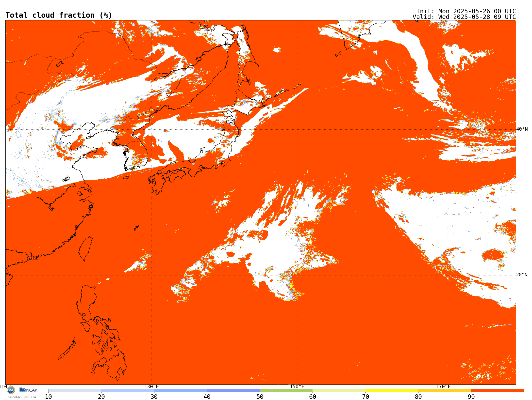This screenshot has width=532, height=400.
Task: Click the 'Valid: Wed 2025-05-28 09 UTC' label
Action: coord(464,17)
